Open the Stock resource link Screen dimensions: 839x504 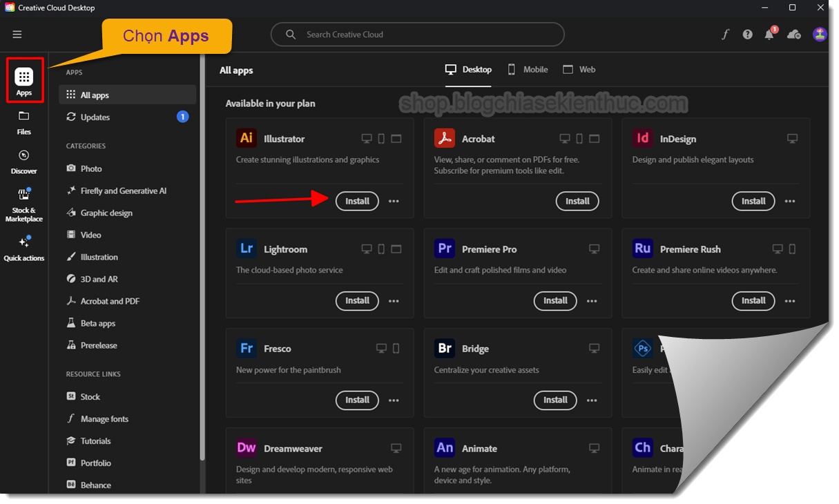pyautogui.click(x=83, y=397)
